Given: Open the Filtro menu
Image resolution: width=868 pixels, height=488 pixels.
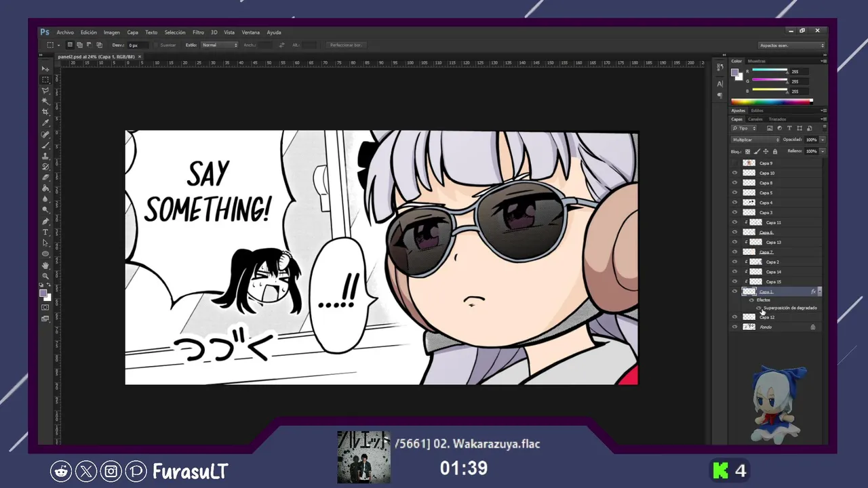Looking at the screenshot, I should pyautogui.click(x=198, y=32).
